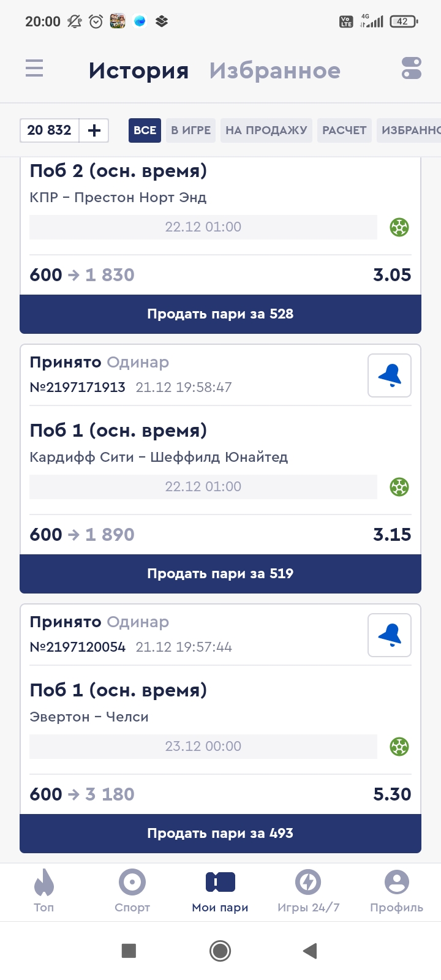441x980 pixels.
Task: Tap the plus icon to add funds
Action: pos(94,130)
